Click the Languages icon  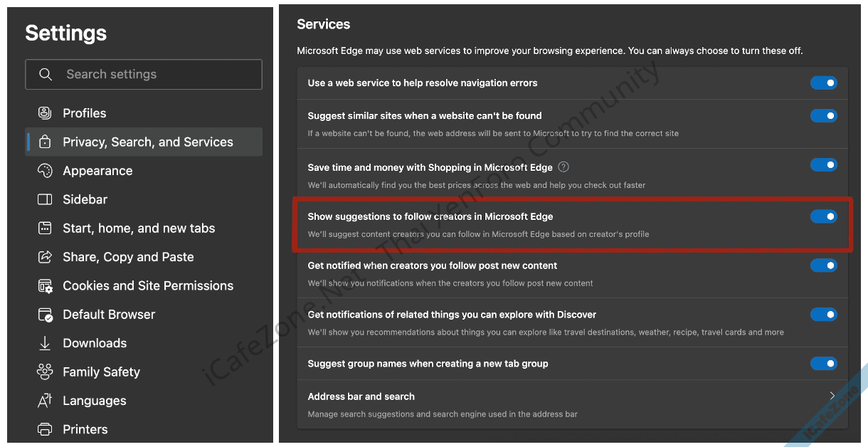pos(45,401)
